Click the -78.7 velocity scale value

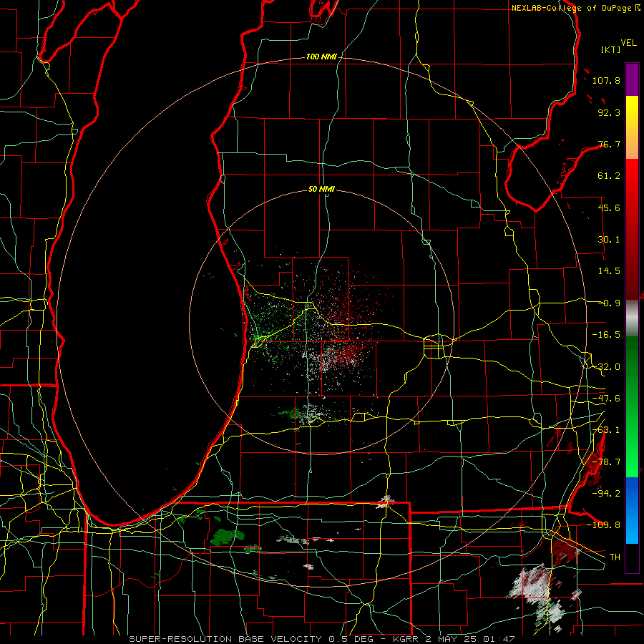pos(606,462)
